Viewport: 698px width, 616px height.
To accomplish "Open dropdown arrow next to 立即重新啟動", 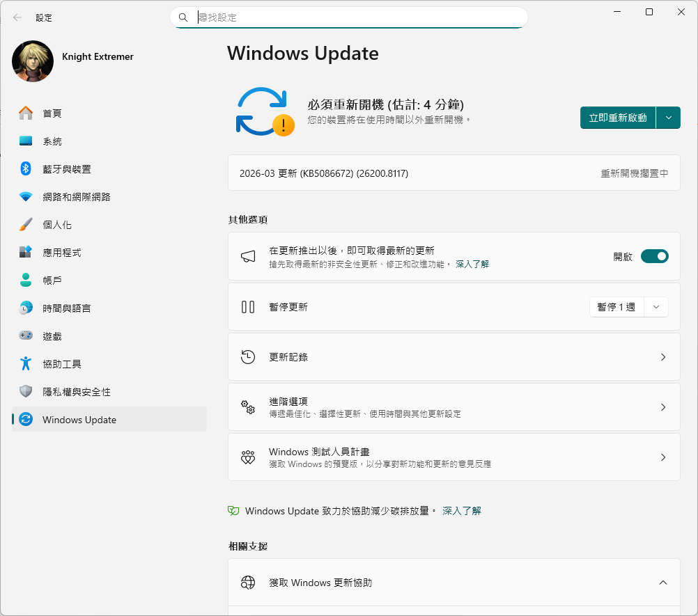I will [x=668, y=118].
